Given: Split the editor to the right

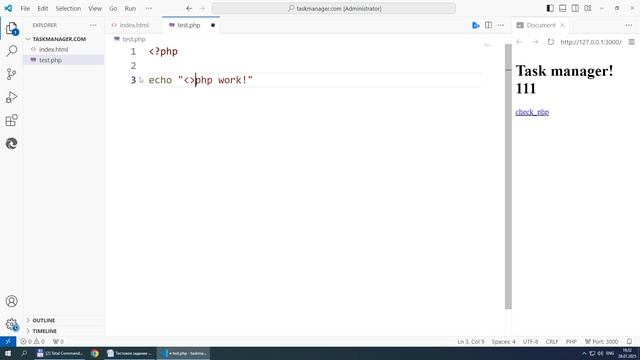Looking at the screenshot, I should point(488,25).
